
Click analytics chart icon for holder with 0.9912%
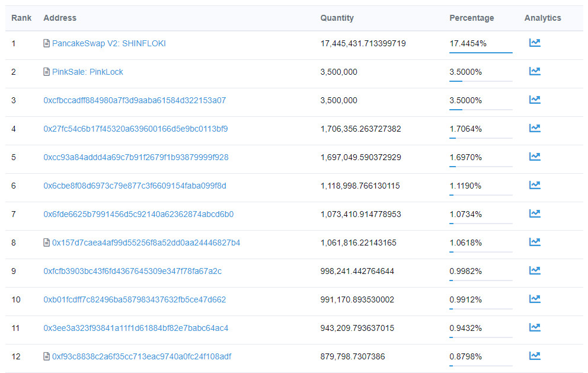(x=535, y=299)
